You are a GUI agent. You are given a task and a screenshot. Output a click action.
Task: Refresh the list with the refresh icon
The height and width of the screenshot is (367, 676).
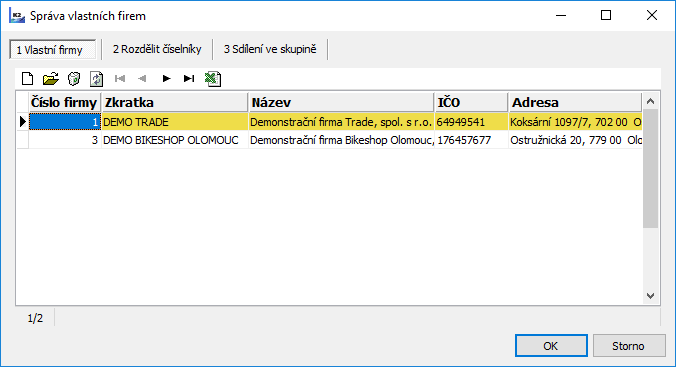[x=96, y=78]
